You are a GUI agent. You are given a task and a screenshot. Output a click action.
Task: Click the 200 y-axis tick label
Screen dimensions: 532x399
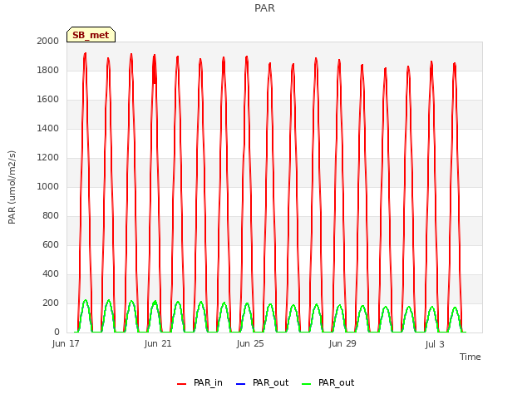[51, 303]
